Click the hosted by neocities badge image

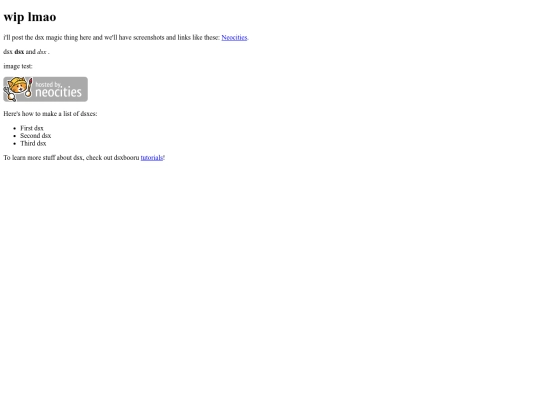[x=45, y=89]
